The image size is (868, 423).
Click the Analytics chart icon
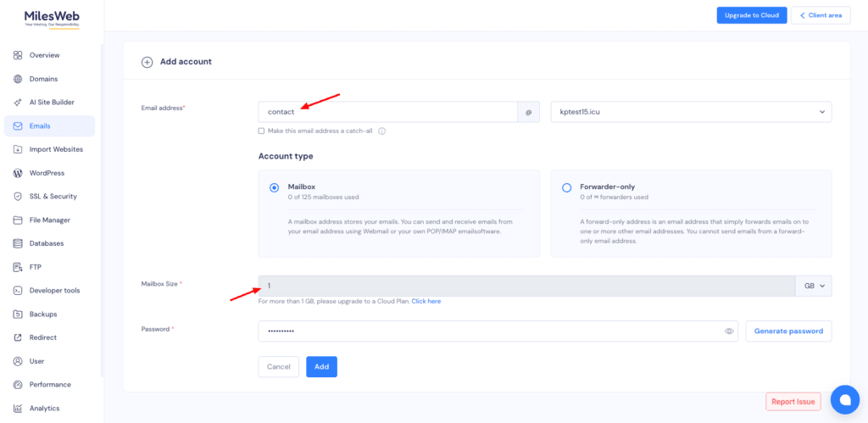[18, 409]
